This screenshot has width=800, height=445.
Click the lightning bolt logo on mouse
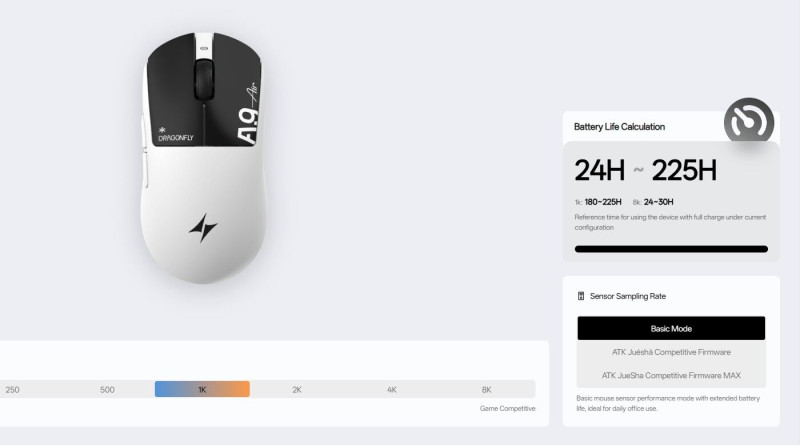click(203, 228)
